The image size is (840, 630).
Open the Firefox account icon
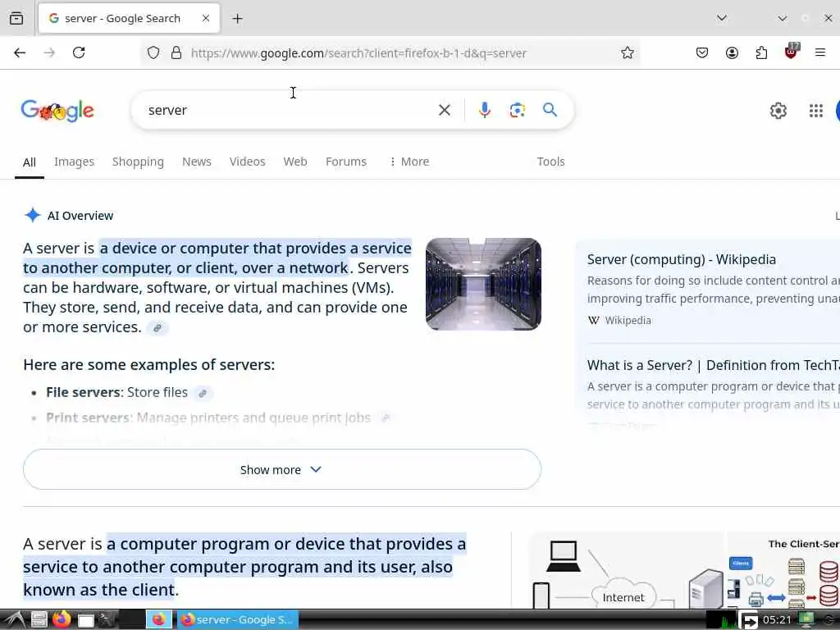coord(732,52)
